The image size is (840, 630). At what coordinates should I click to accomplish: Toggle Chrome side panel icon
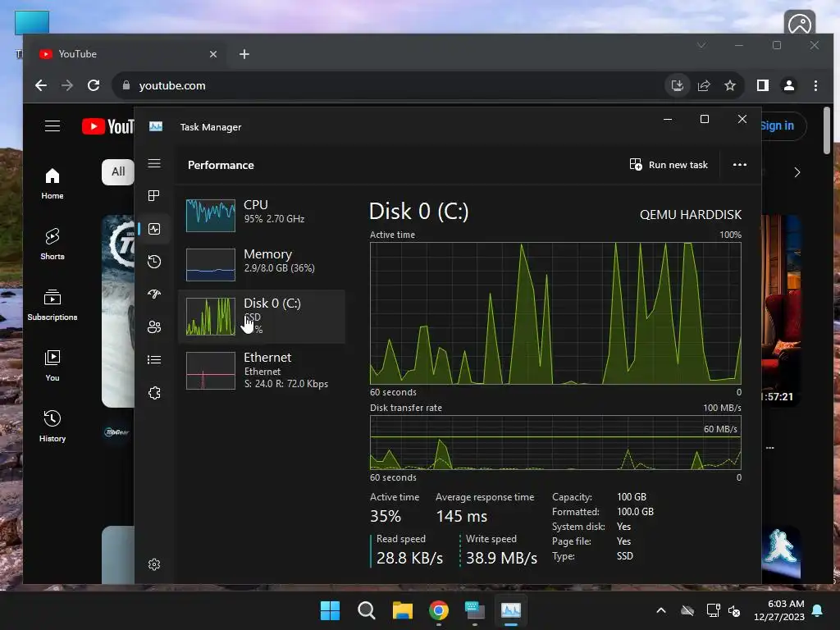coord(763,85)
